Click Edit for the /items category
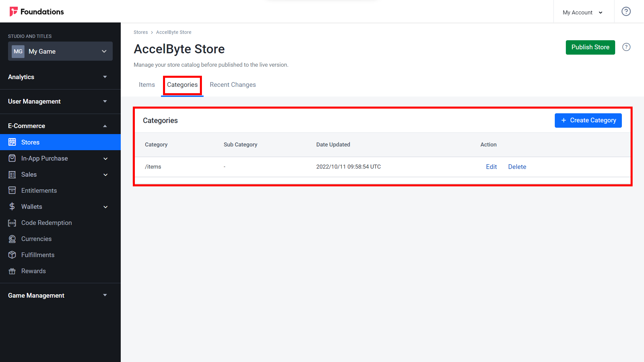This screenshot has width=644, height=362. 491,167
